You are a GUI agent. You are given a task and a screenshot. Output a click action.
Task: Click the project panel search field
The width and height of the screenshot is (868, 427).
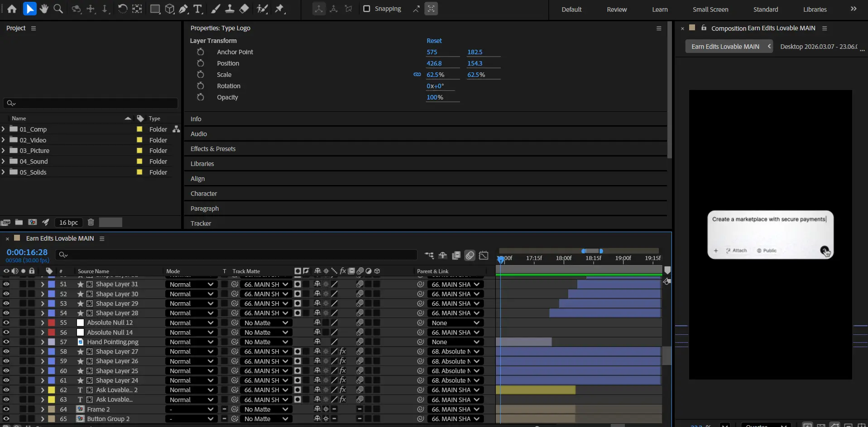coord(91,103)
